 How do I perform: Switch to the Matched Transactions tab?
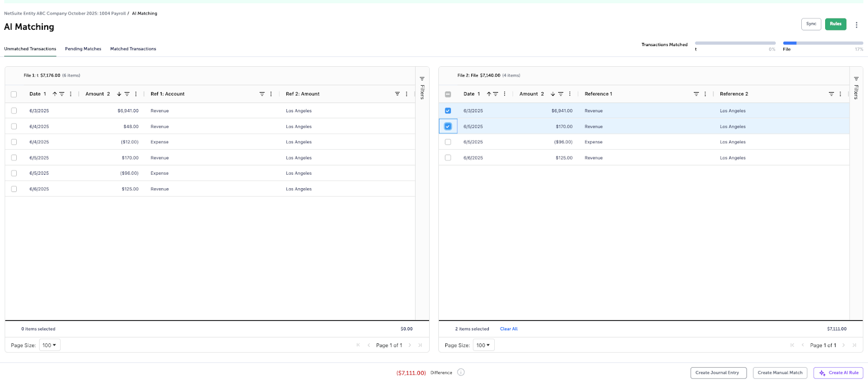(133, 49)
